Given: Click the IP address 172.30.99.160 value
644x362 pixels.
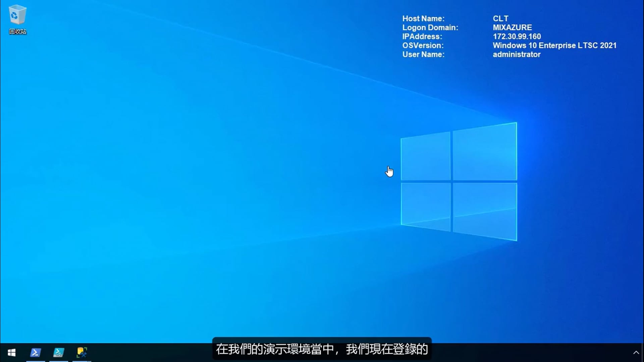Looking at the screenshot, I should tap(517, 37).
